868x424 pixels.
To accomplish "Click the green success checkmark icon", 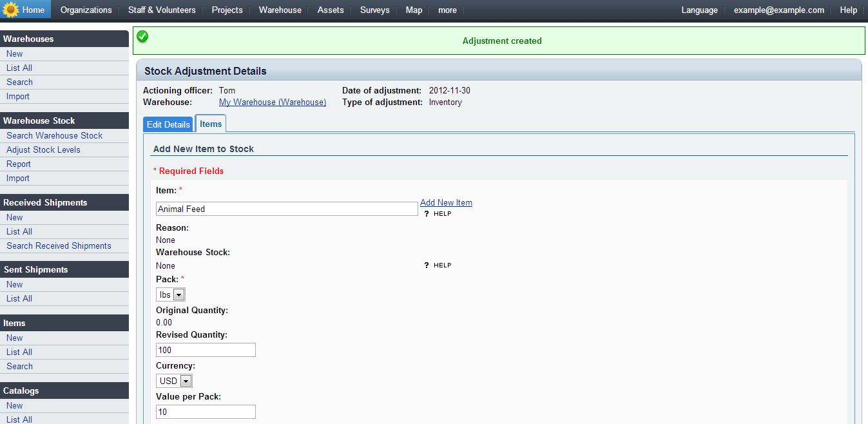I will [x=142, y=37].
